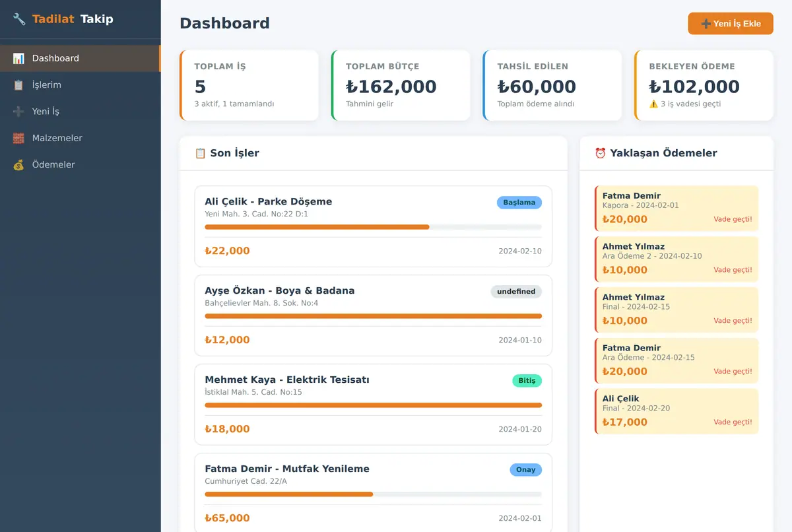Click the alarm clock icon beside Yaklaşan Ödemeler
The image size is (792, 532).
[x=601, y=153]
